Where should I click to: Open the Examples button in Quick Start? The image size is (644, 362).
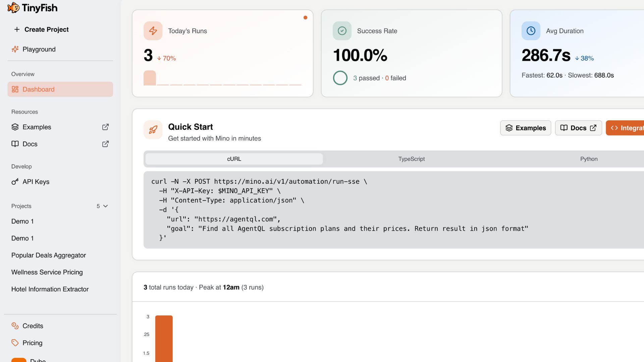(525, 128)
